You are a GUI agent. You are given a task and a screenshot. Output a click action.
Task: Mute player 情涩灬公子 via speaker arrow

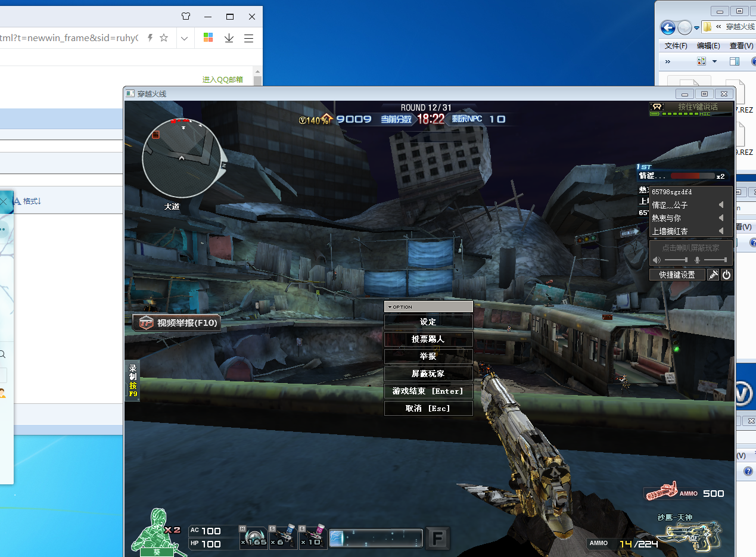click(x=721, y=205)
